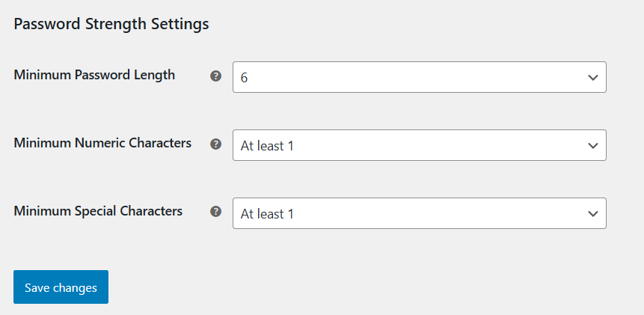Click help icon beside Minimum Special Characters
The width and height of the screenshot is (644, 315).
tap(216, 212)
